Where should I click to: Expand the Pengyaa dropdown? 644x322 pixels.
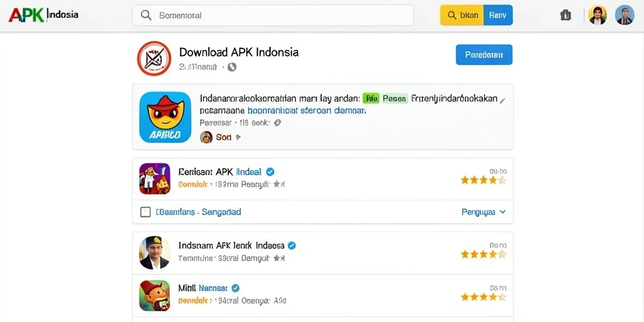tap(484, 212)
